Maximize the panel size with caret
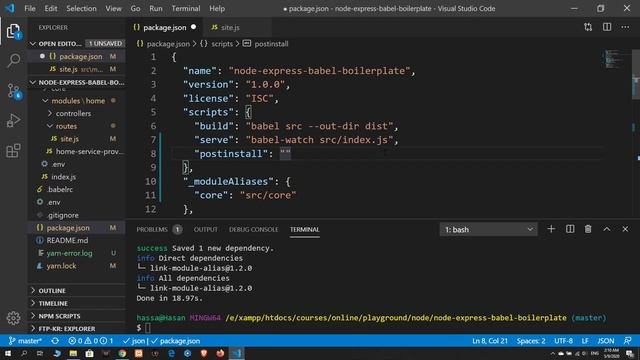Viewport: 640px width, 360px height. [x=607, y=229]
